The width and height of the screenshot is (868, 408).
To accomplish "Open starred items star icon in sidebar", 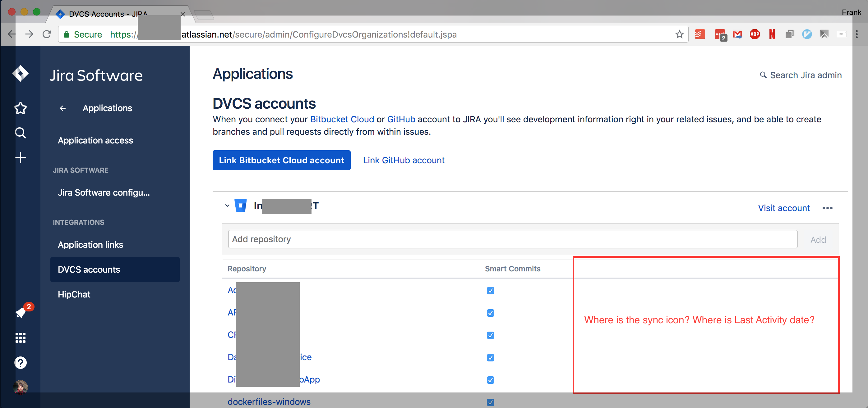I will pyautogui.click(x=21, y=108).
